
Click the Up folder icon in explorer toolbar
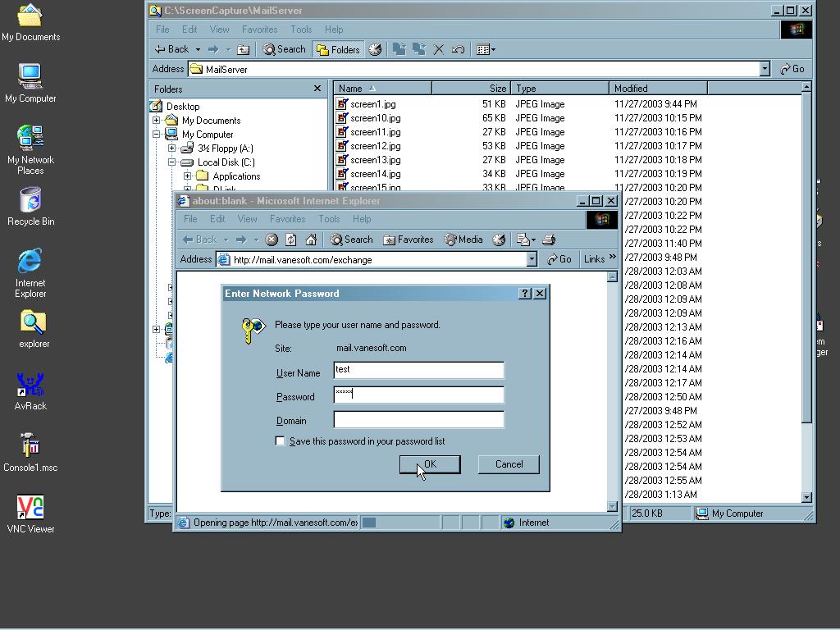(243, 50)
